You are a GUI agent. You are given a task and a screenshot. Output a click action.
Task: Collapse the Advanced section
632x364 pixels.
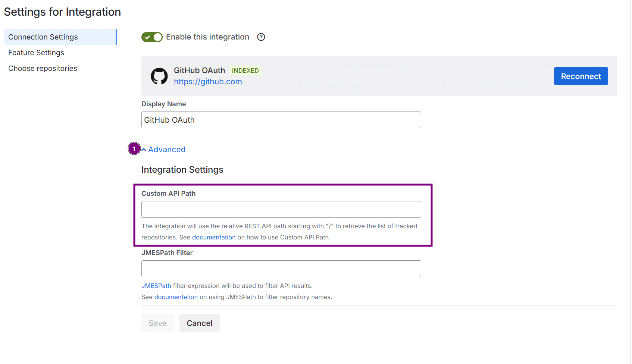coord(163,150)
